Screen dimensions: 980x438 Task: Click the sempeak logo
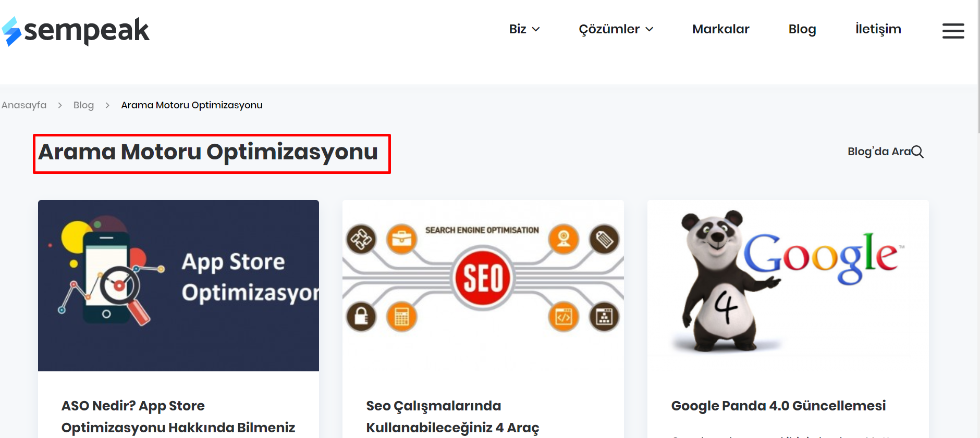click(x=76, y=30)
